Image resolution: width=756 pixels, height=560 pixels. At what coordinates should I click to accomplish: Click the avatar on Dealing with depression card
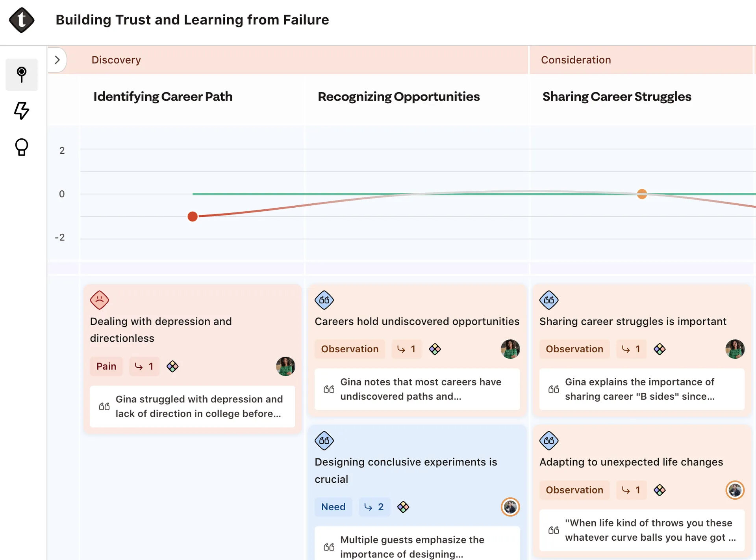pos(285,367)
